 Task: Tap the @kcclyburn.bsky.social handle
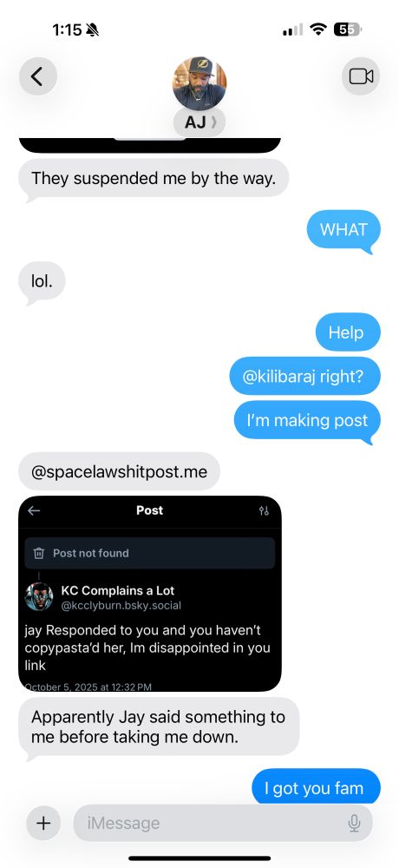[121, 605]
